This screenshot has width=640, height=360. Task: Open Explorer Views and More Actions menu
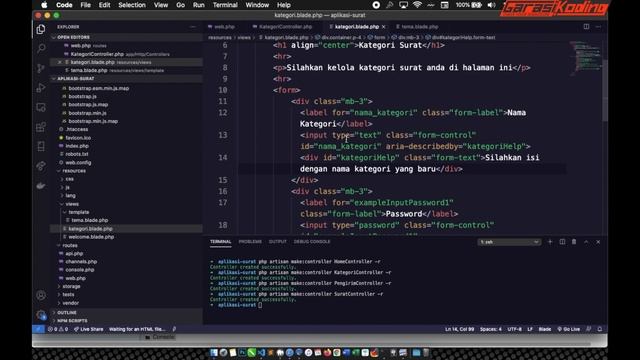pyautogui.click(x=193, y=27)
